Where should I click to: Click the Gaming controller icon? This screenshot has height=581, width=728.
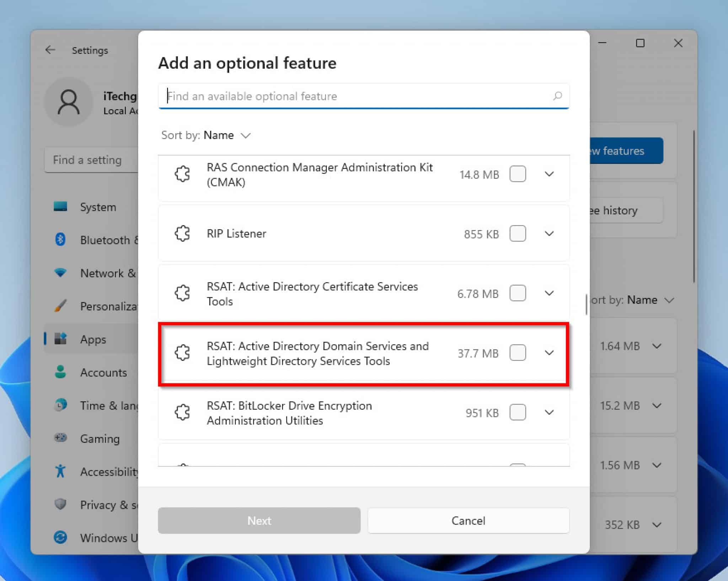60,438
